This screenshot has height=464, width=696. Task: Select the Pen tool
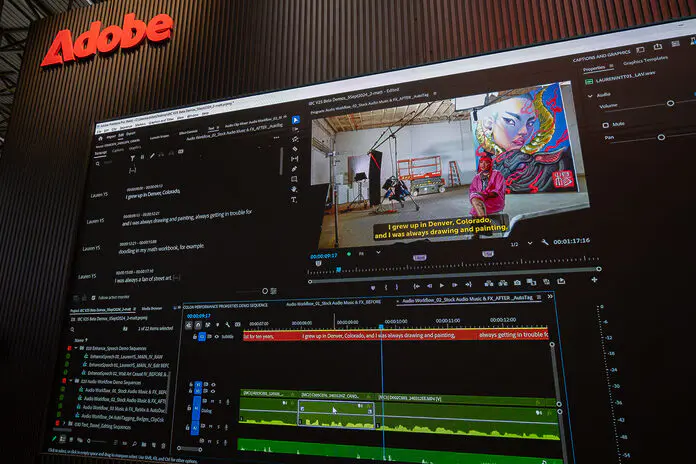coord(294,170)
